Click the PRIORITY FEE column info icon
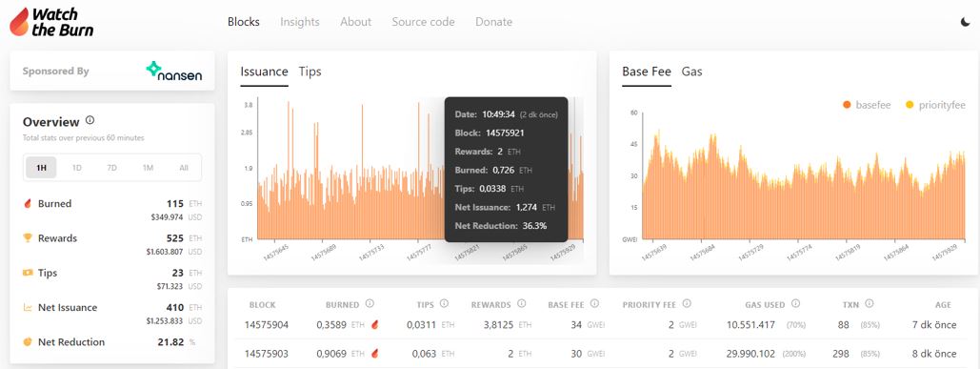980x369 pixels. [x=687, y=304]
